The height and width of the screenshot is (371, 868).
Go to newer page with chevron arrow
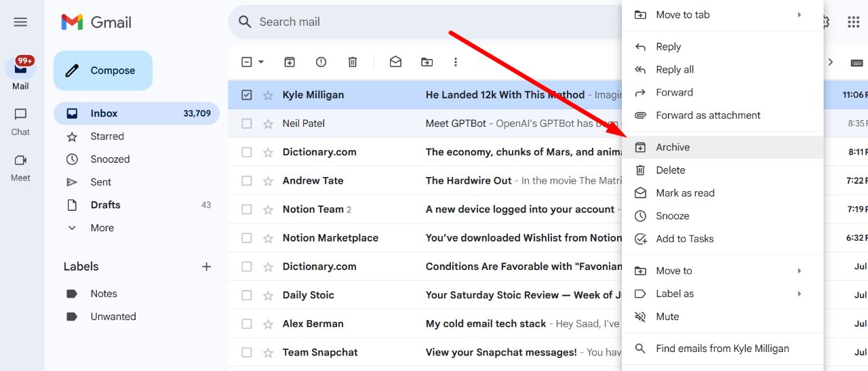(831, 62)
